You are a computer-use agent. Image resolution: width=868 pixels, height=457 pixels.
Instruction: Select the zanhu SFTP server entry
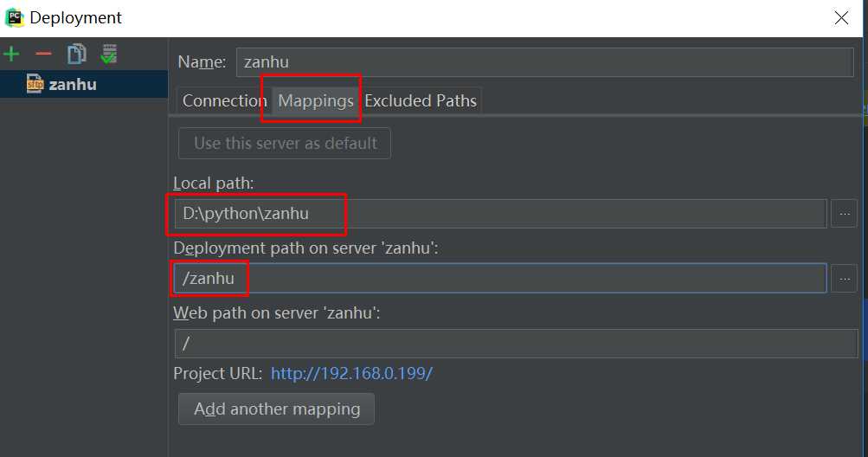point(84,84)
